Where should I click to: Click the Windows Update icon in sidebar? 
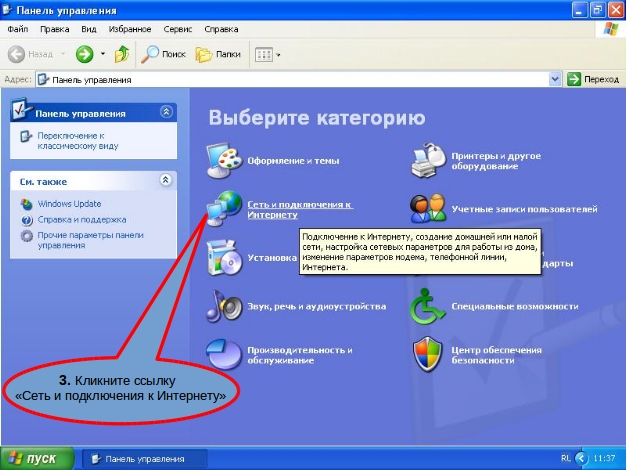[x=26, y=204]
